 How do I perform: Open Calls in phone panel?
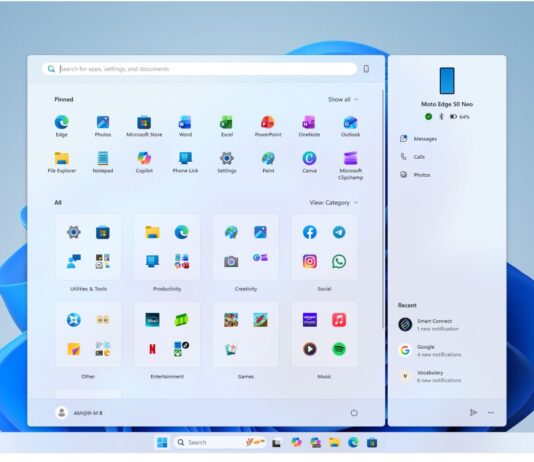click(x=412, y=157)
